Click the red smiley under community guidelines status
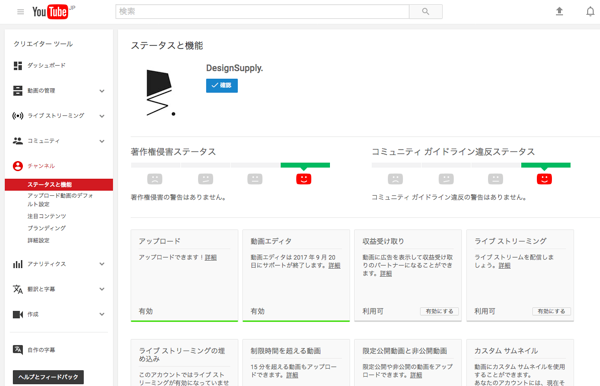This screenshot has width=600, height=386. pos(544,179)
